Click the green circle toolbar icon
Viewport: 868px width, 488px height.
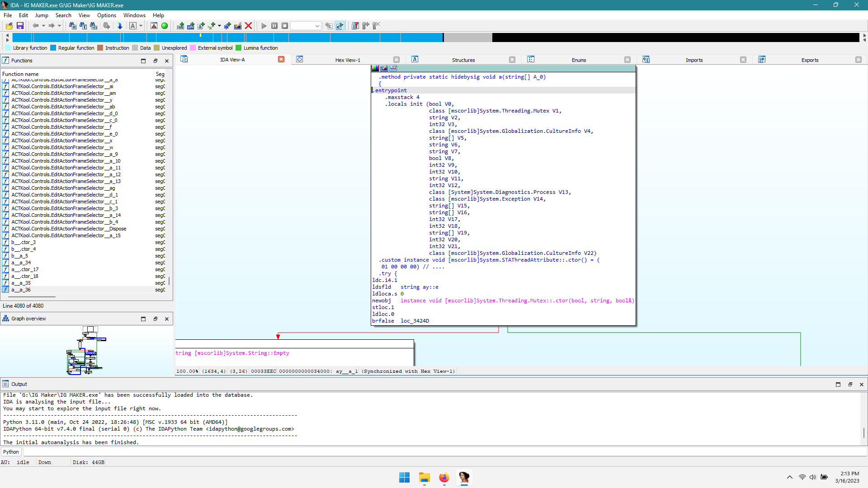pos(165,26)
